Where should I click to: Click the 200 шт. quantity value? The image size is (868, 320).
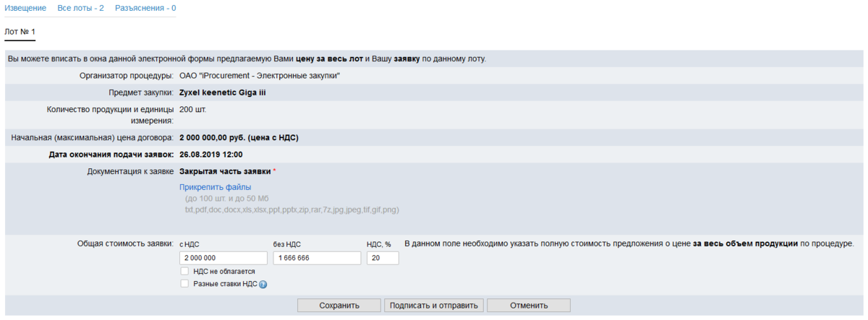[192, 110]
